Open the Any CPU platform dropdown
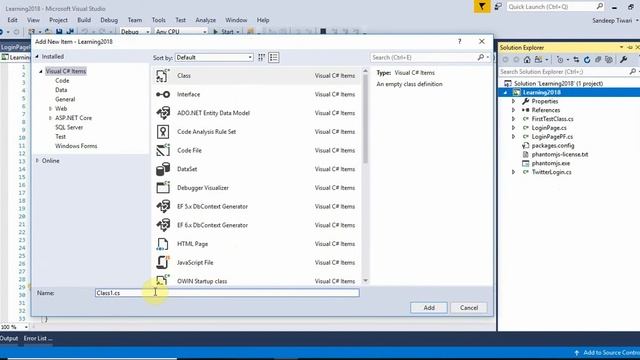The width and height of the screenshot is (640, 360). tap(181, 31)
